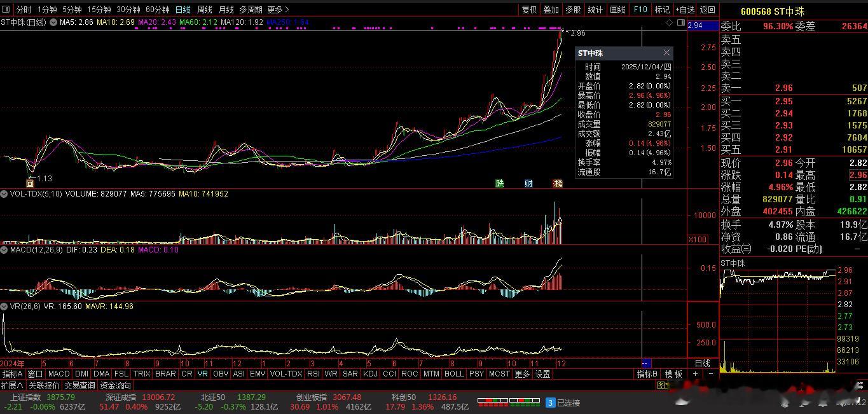Switch to the 60分钟 period
Screen dimensions: 868x414
(x=158, y=10)
